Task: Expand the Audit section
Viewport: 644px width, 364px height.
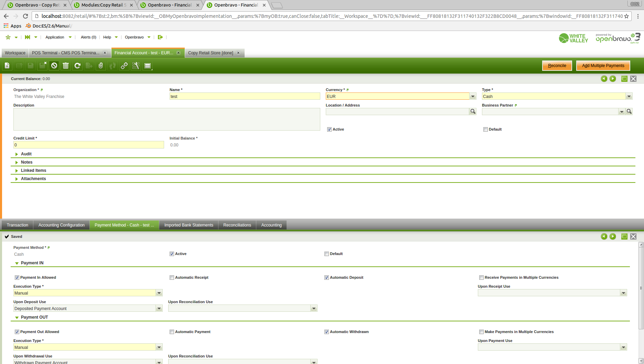Action: pos(26,154)
